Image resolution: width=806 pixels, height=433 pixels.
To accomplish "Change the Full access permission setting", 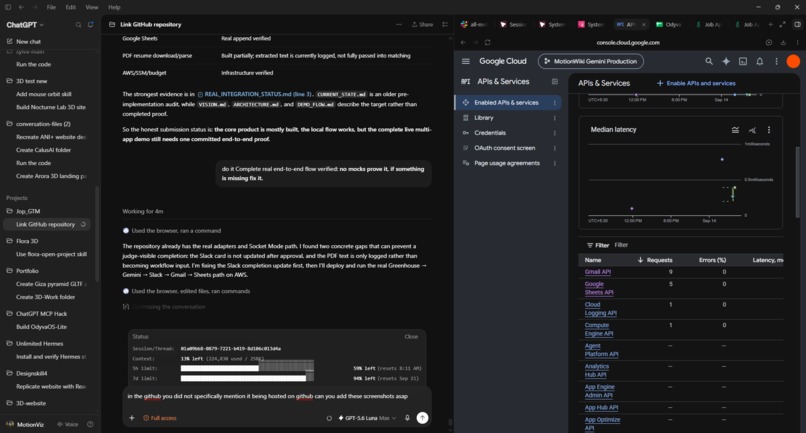I will pyautogui.click(x=159, y=418).
